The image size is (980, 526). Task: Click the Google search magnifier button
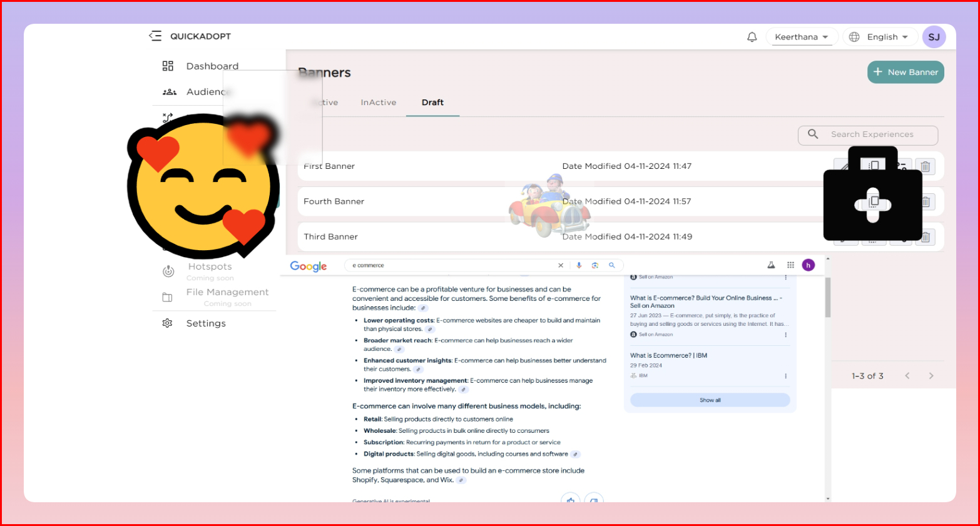pyautogui.click(x=612, y=265)
